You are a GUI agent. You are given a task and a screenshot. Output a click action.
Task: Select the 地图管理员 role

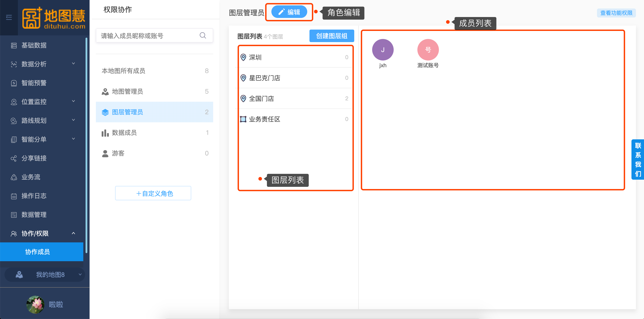(x=155, y=92)
